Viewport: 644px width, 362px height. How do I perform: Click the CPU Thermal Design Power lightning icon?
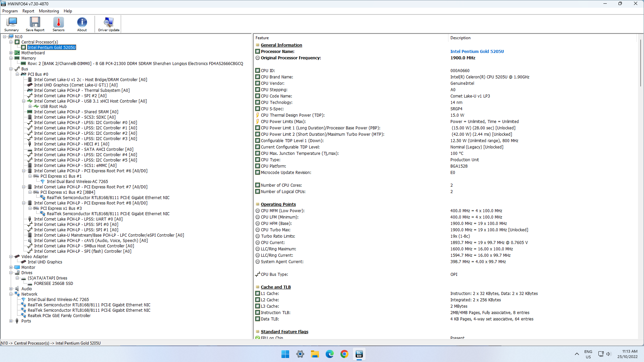point(258,115)
